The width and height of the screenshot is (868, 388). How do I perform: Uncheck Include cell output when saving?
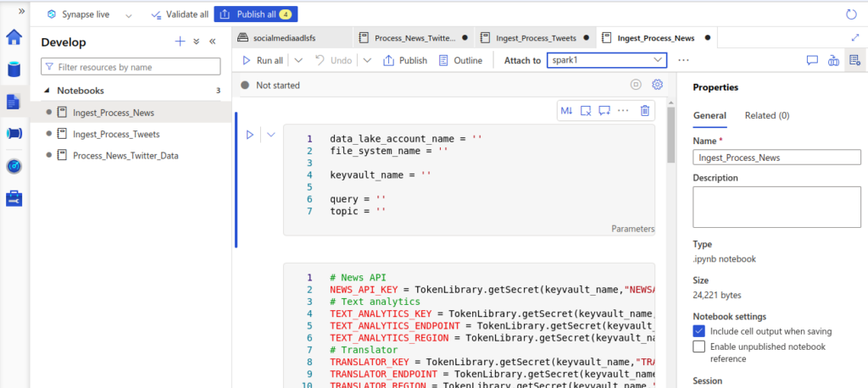[698, 331]
